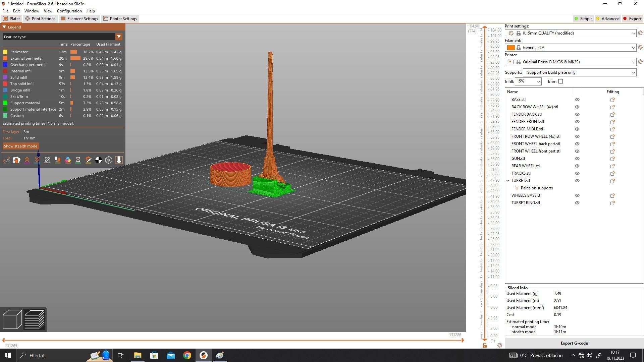
Task: Toggle visibility of FENDER FRONT.stl
Action: point(577,122)
